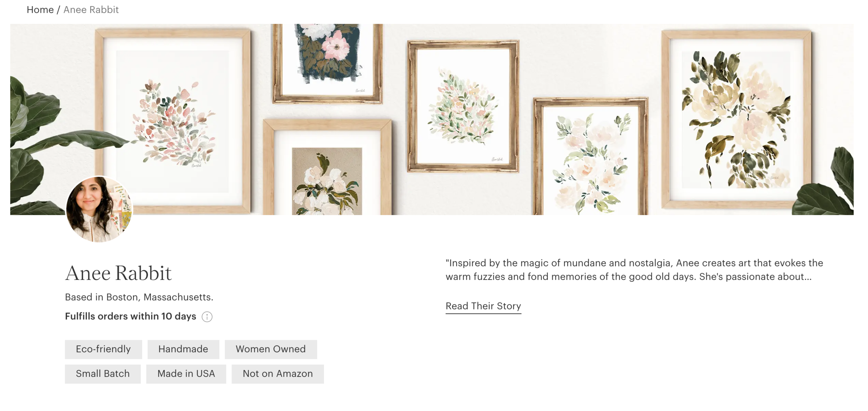Select the Women Owned tag
868x411 pixels.
click(271, 349)
